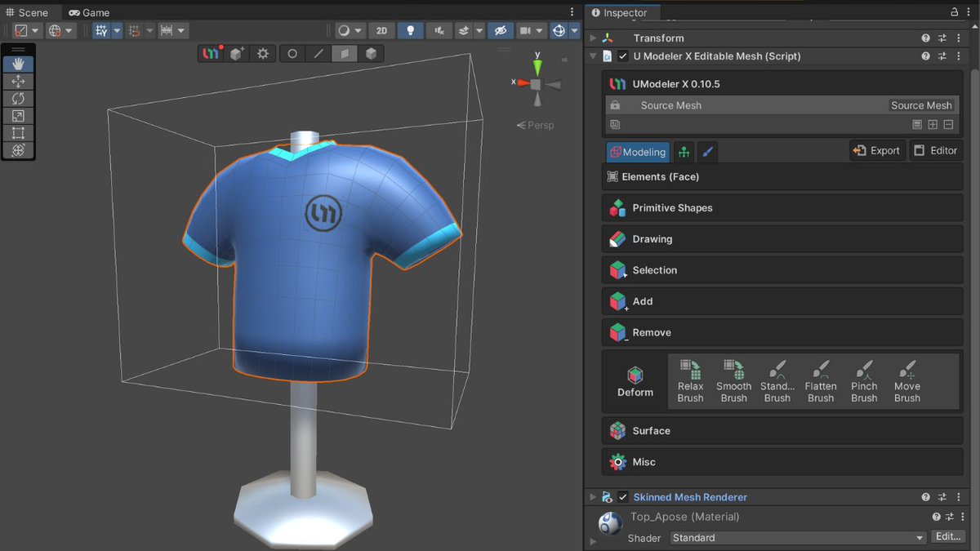Click the add cube icon in the UModeler overlay

(237, 54)
